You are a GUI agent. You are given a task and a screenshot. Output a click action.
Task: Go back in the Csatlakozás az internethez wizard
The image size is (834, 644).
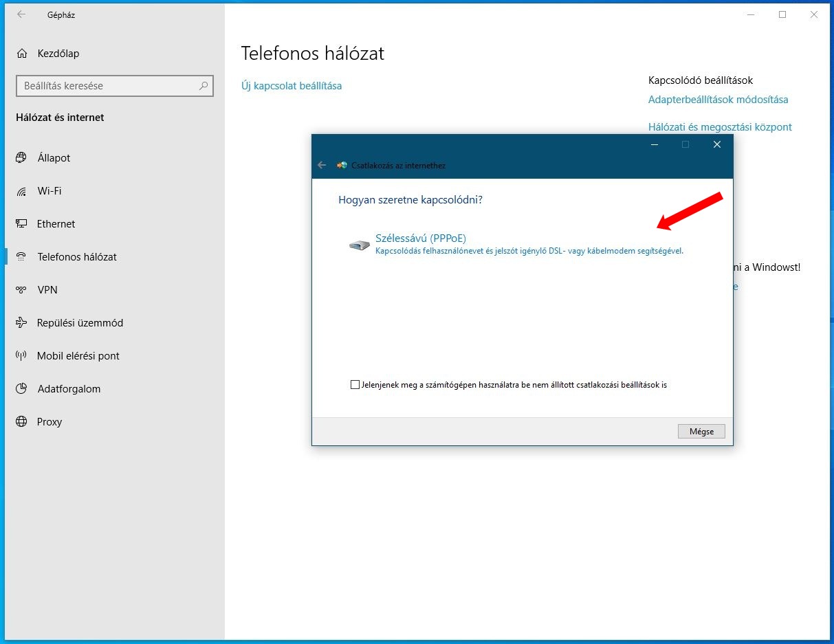click(322, 166)
